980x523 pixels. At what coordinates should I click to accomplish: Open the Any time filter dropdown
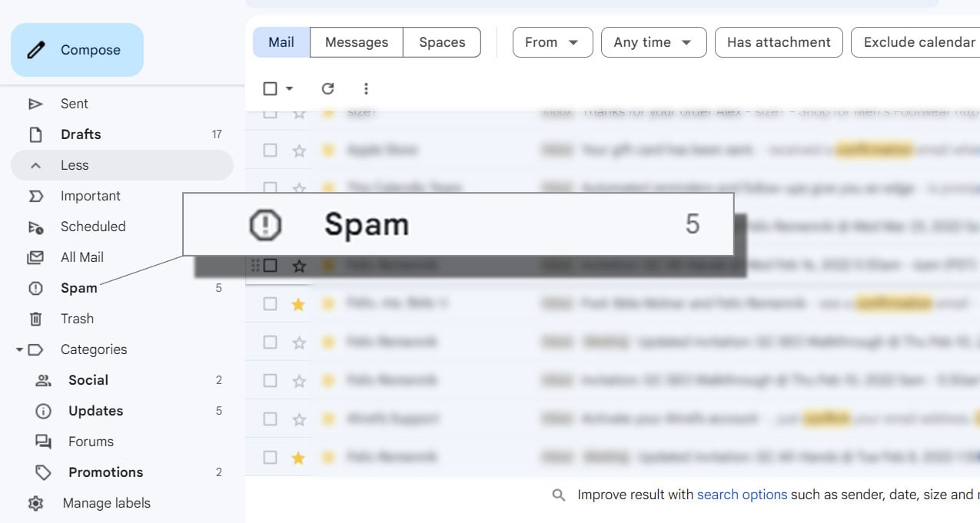[x=653, y=42]
